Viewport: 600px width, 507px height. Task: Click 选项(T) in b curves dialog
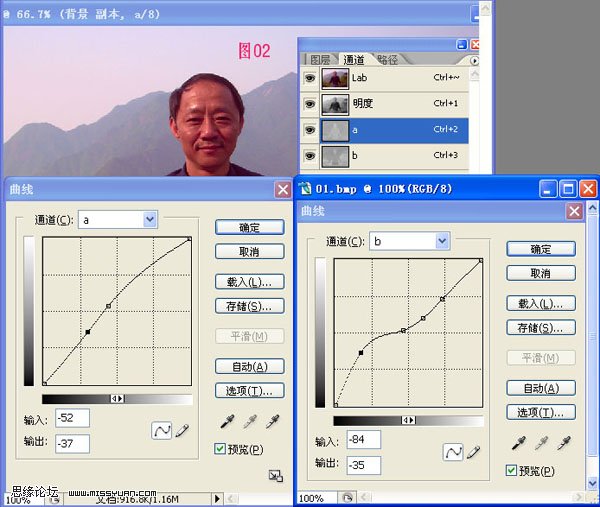(541, 412)
